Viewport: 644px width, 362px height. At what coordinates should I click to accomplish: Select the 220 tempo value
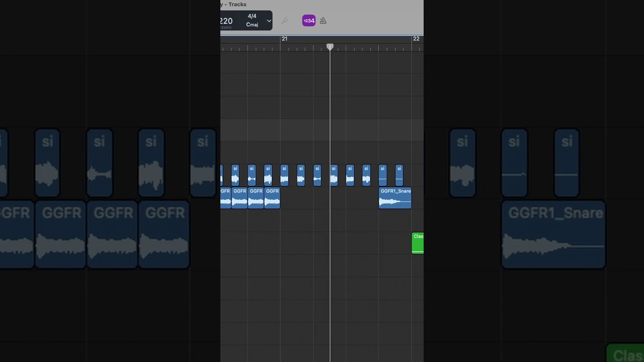pos(226,21)
